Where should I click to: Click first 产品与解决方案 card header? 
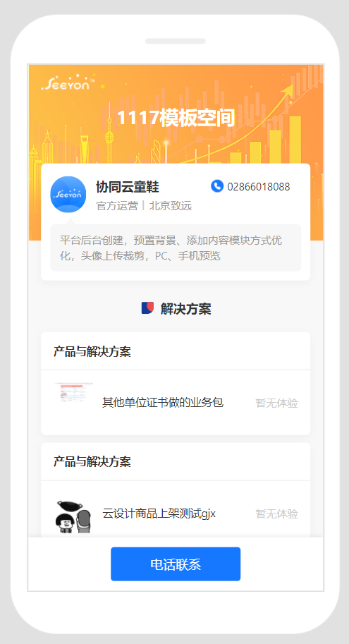point(176,351)
